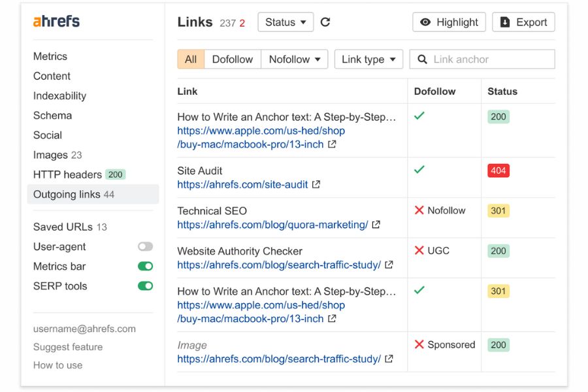Open Content in the sidebar

tap(52, 76)
